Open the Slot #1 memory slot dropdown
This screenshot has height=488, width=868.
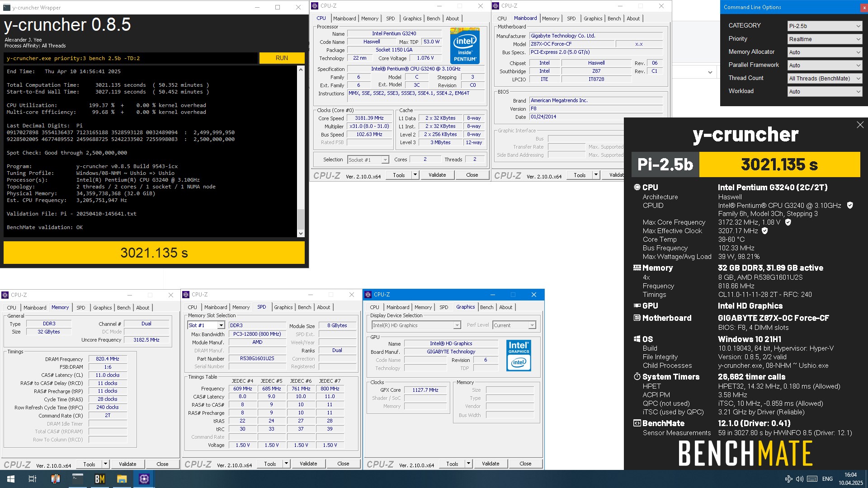pyautogui.click(x=206, y=325)
